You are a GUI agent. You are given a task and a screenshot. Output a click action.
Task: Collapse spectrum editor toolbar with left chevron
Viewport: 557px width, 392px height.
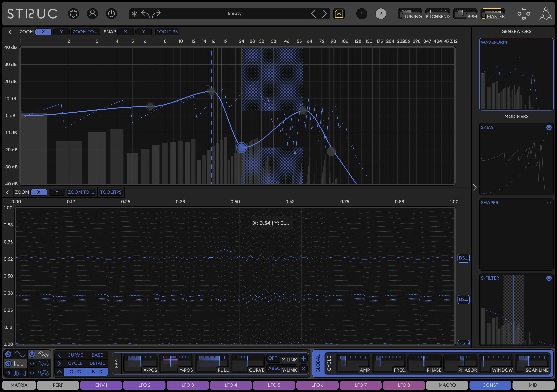tap(10, 32)
